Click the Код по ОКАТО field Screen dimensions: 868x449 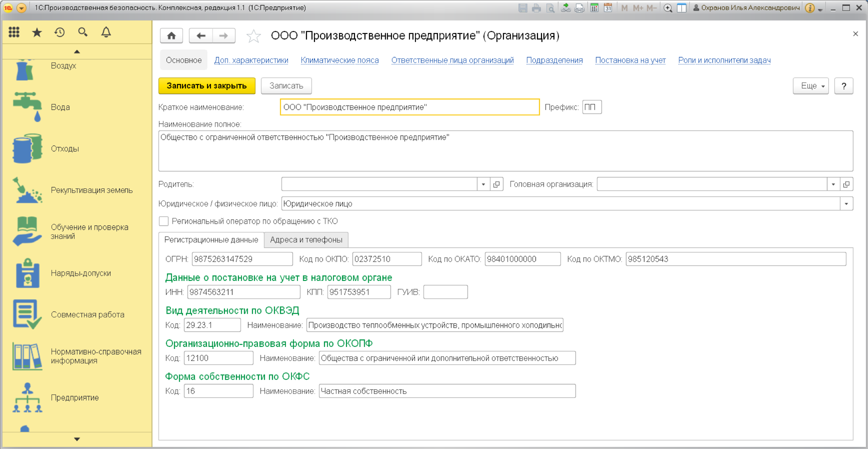pos(522,259)
